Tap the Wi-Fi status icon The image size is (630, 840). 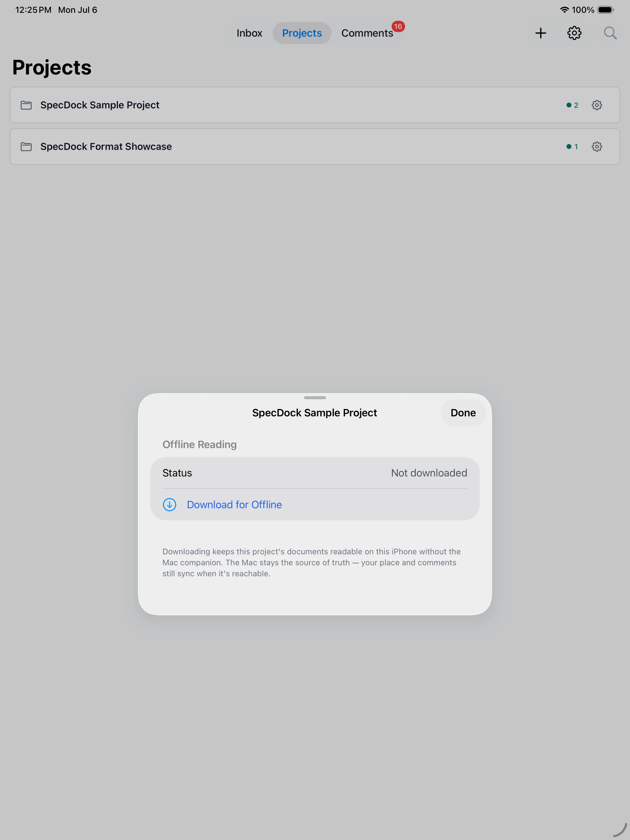click(x=564, y=10)
